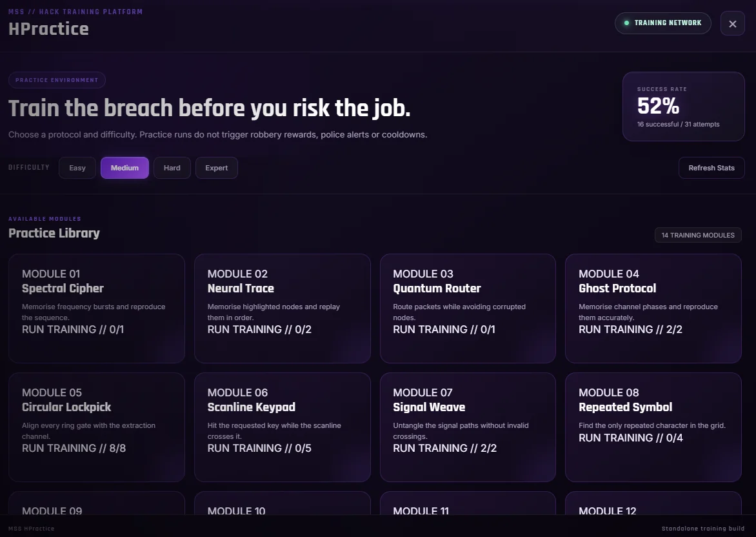The image size is (756, 537).
Task: Click the 'PRACTICE ENVIRONMENT' badge
Action: 57,80
